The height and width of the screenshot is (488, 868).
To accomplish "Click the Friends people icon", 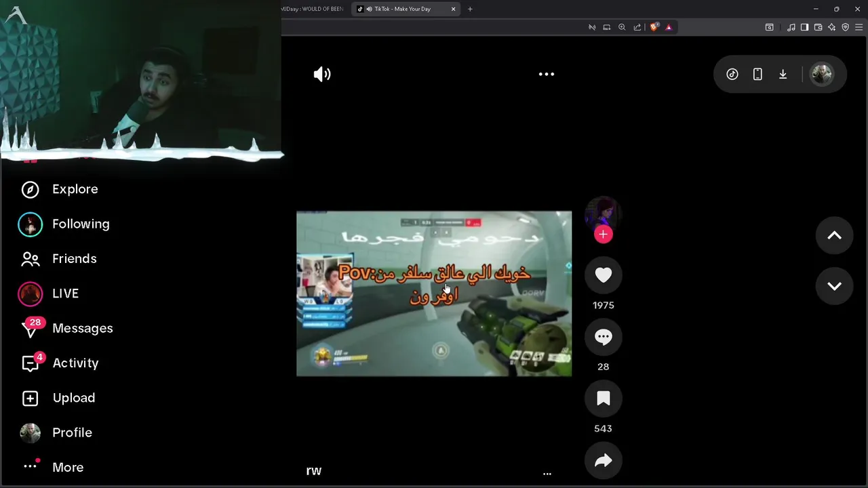I will (x=30, y=259).
